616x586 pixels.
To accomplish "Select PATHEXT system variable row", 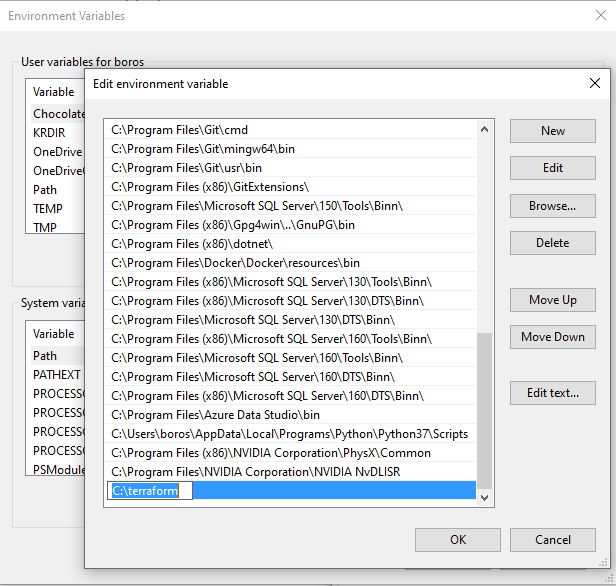I will coord(57,375).
